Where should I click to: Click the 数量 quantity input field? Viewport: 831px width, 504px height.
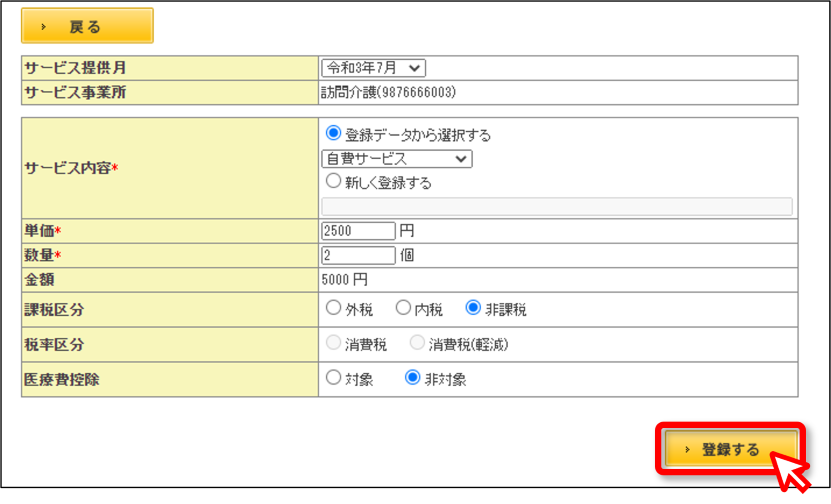(x=358, y=255)
